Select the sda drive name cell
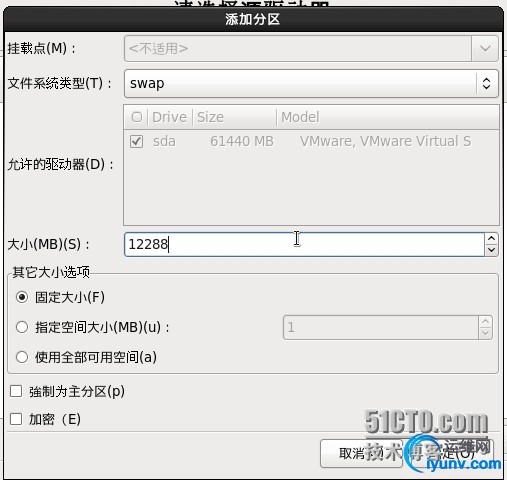This screenshot has height=480, width=507. (x=164, y=141)
